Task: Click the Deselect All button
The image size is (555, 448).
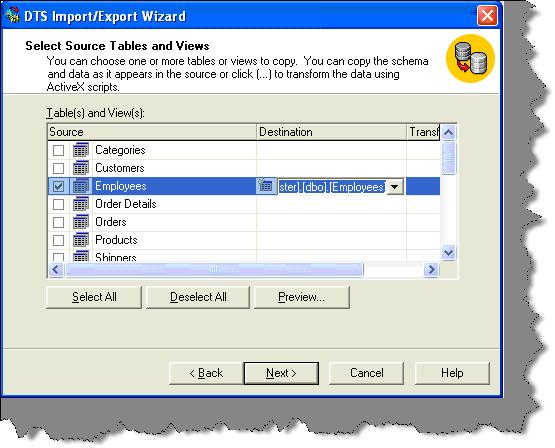Action: pos(198,297)
